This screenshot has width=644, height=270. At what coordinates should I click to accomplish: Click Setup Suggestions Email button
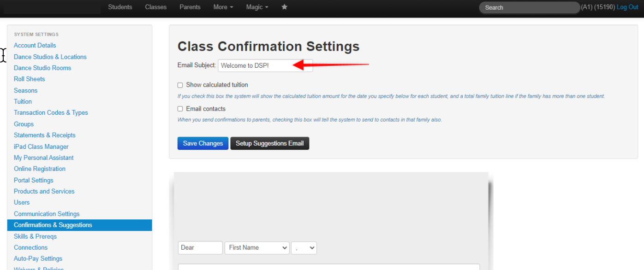tap(270, 143)
